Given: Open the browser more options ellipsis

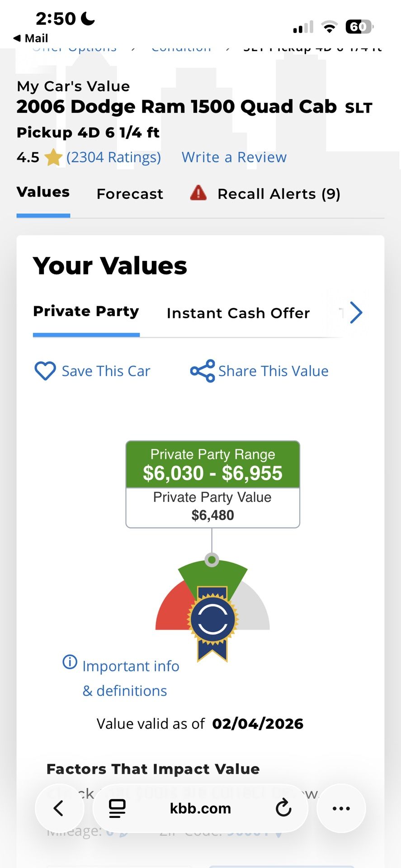Looking at the screenshot, I should [341, 808].
